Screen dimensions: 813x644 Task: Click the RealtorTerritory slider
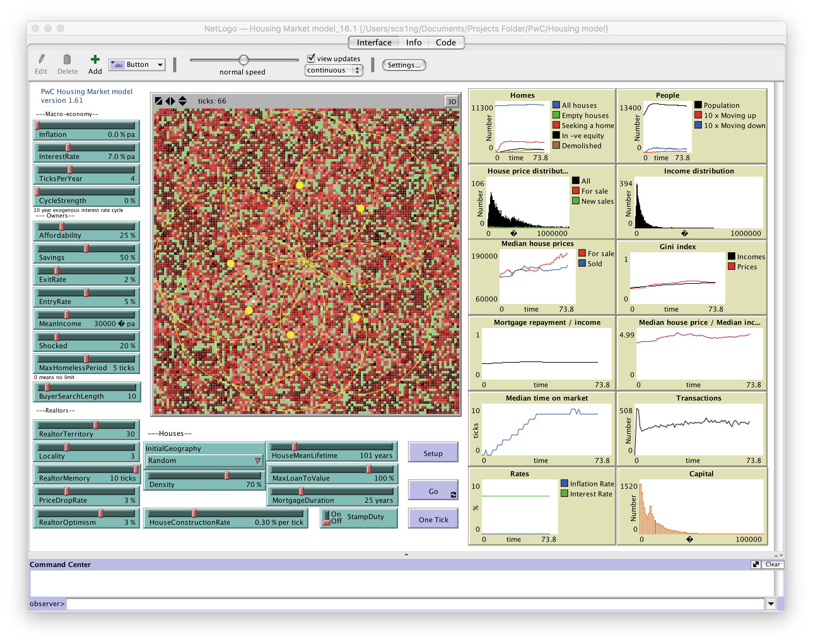point(86,430)
